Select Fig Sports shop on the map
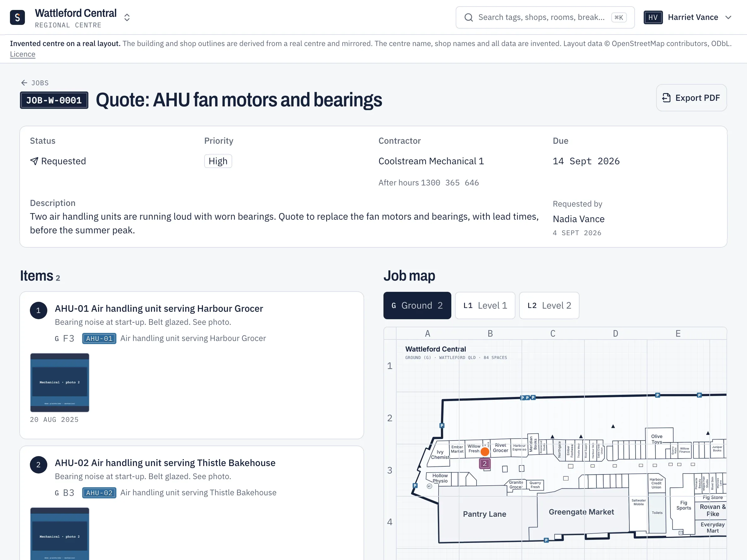The height and width of the screenshot is (560, 747). (x=684, y=505)
